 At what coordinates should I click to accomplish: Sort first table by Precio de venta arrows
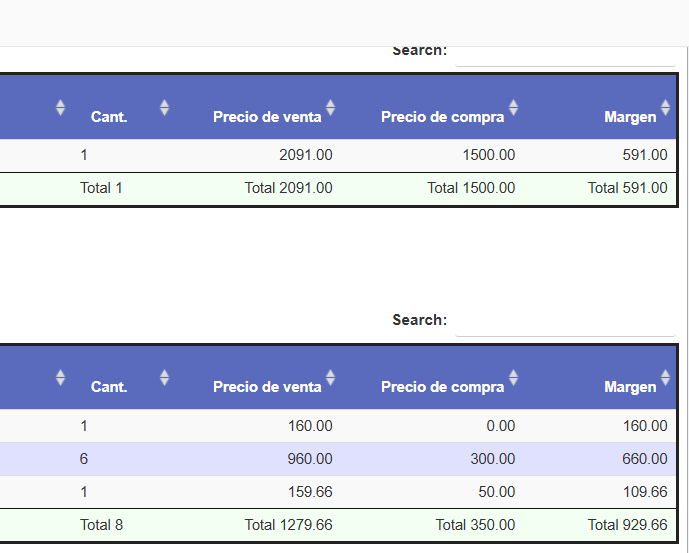pos(330,107)
